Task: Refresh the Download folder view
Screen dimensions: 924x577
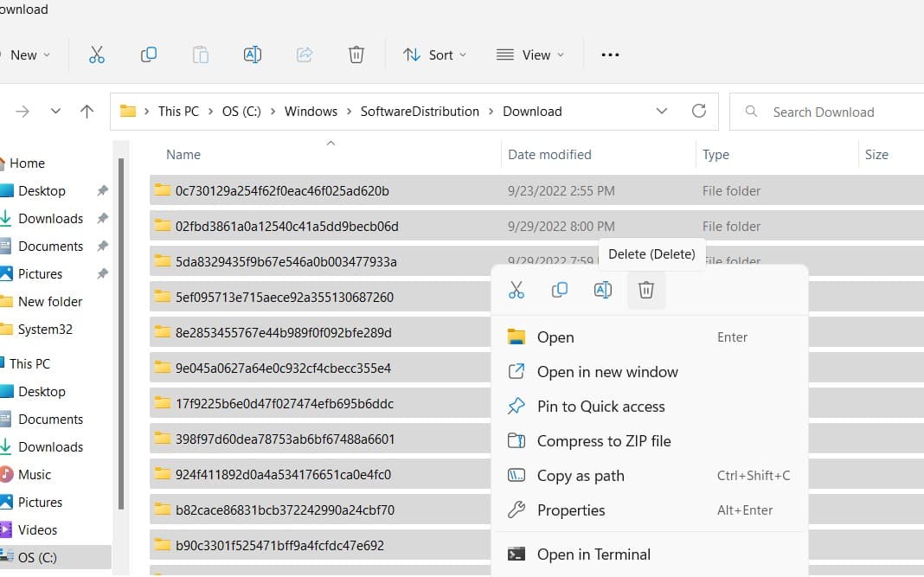Action: pyautogui.click(x=699, y=112)
